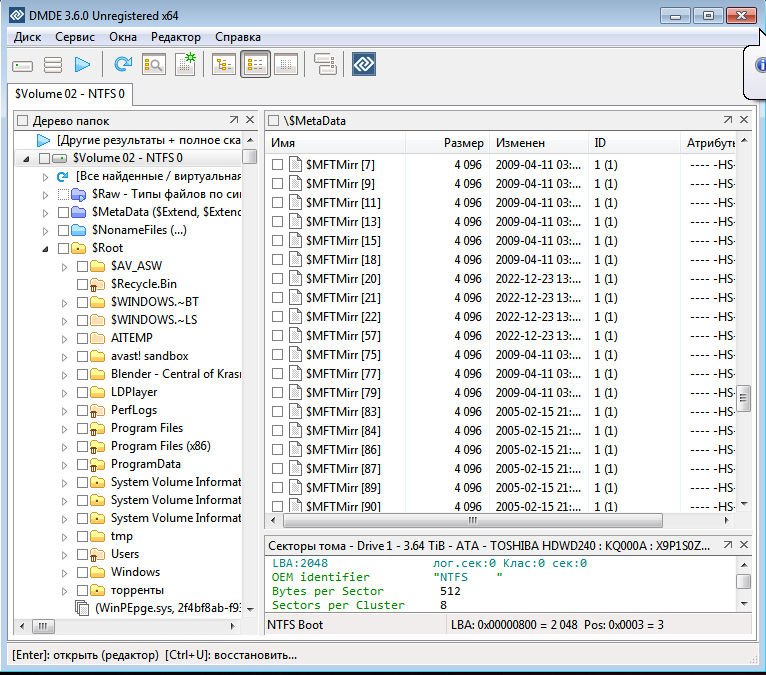The width and height of the screenshot is (766, 675).
Task: Select the $Volume 02 - NTFS 0 tab
Action: click(70, 94)
